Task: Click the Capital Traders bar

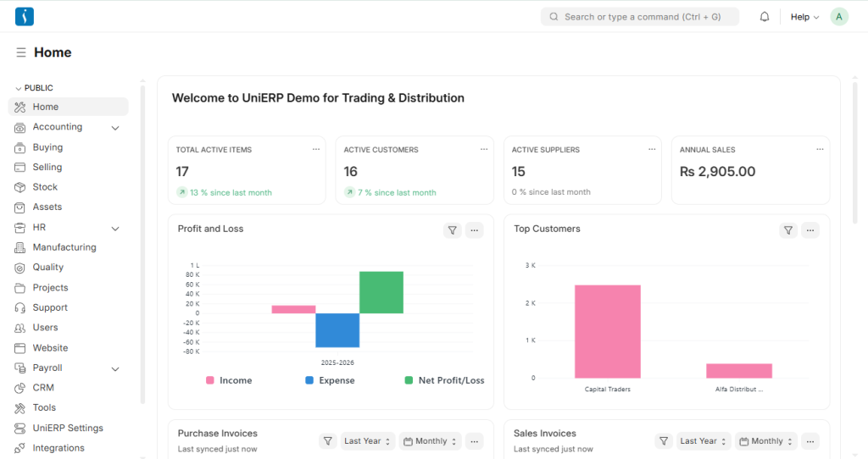Action: [x=607, y=332]
